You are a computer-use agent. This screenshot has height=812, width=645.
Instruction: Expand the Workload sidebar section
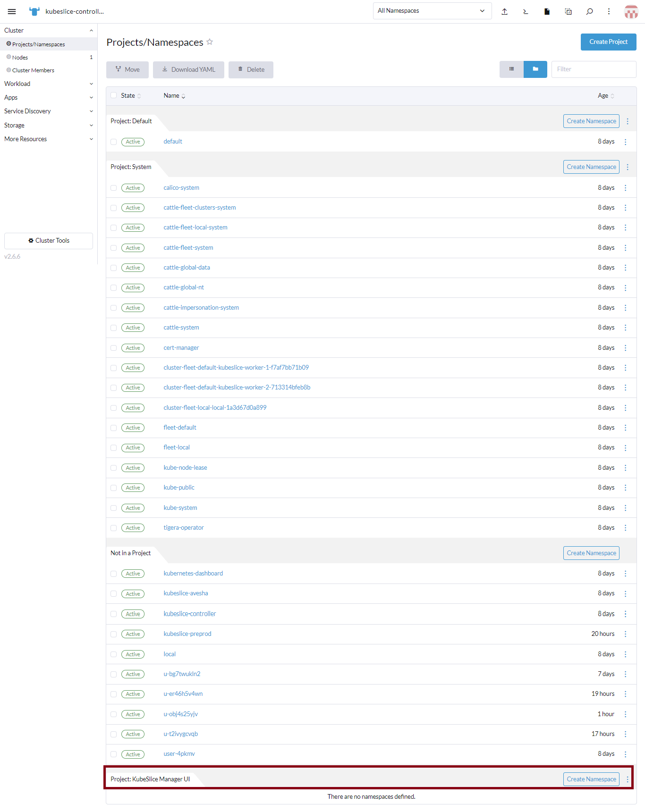[91, 84]
